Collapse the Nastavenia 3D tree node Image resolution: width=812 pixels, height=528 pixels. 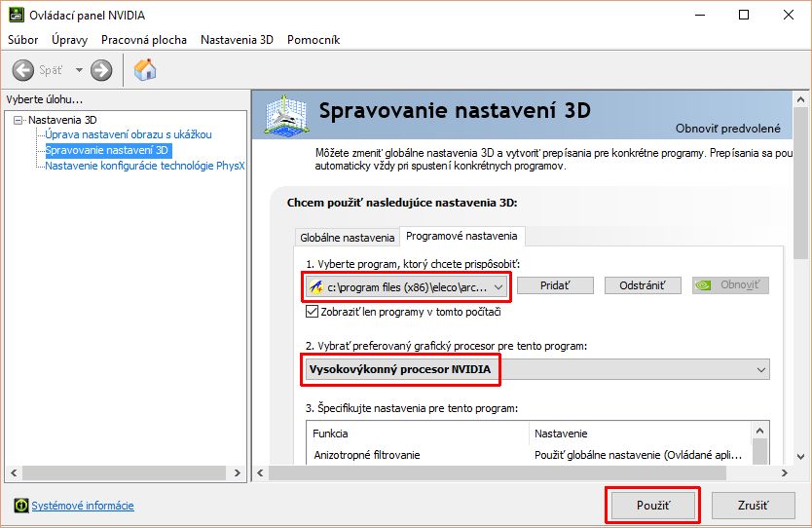click(x=18, y=120)
